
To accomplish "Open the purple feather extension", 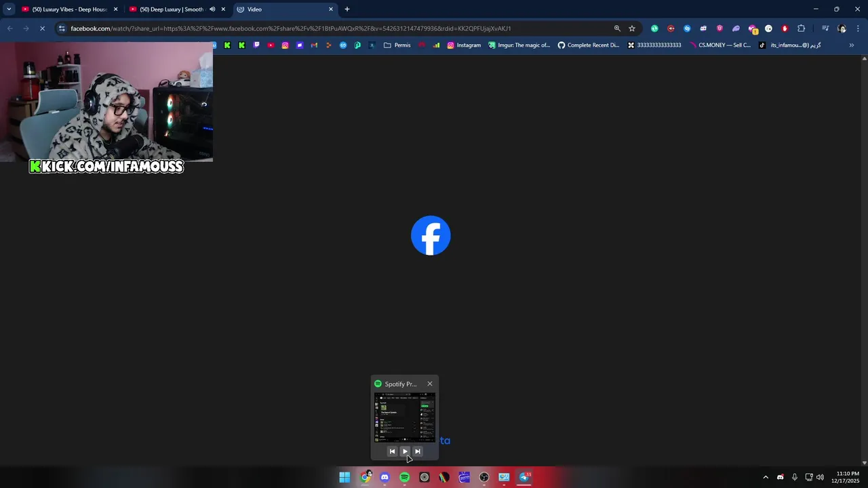I will 736,28.
